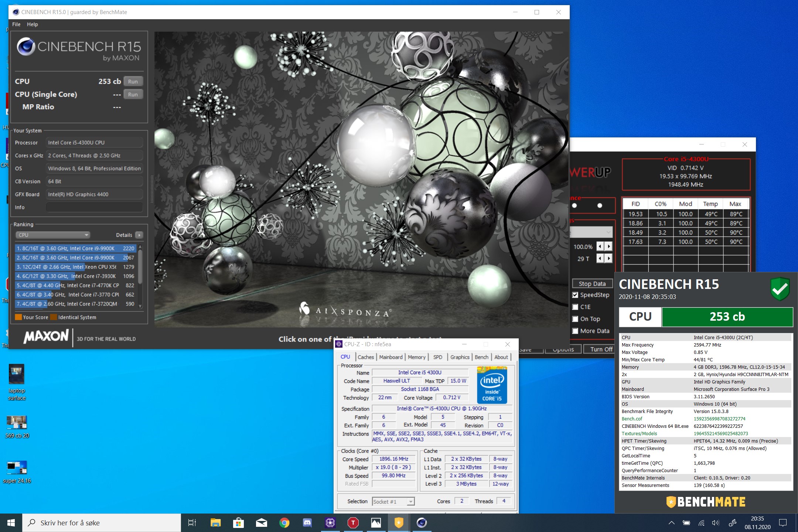Click the green 253 cb score bar
This screenshot has height=532, width=798.
[x=727, y=317]
